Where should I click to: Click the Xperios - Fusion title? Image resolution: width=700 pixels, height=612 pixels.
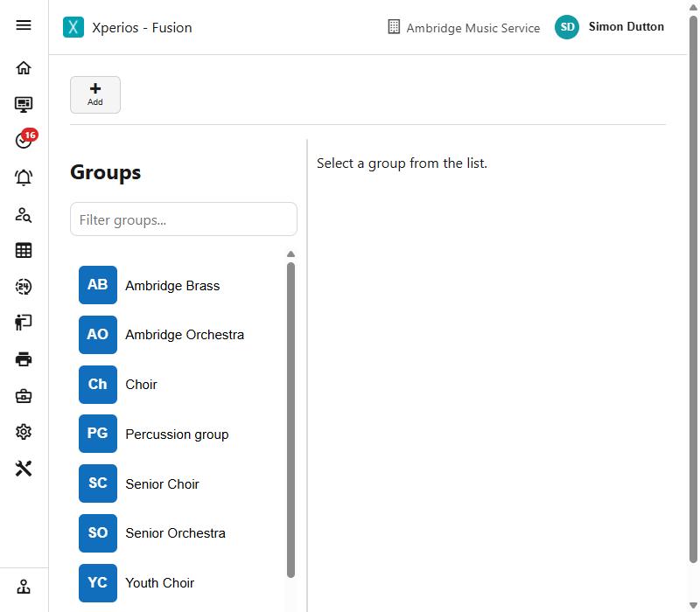[142, 28]
